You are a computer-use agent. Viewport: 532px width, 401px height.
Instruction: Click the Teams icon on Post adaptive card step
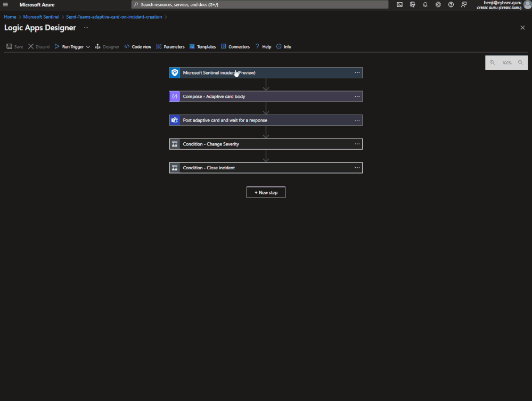pyautogui.click(x=175, y=120)
